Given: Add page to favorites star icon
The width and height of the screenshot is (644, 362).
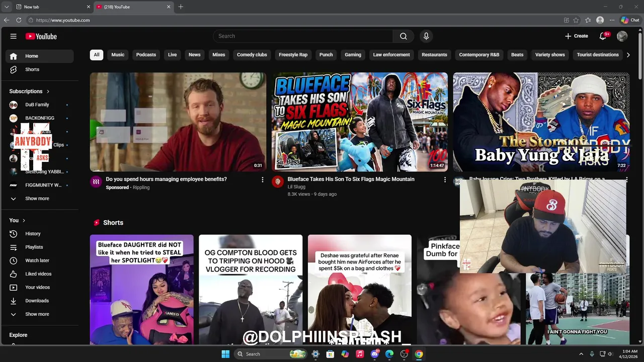Looking at the screenshot, I should click(x=576, y=20).
